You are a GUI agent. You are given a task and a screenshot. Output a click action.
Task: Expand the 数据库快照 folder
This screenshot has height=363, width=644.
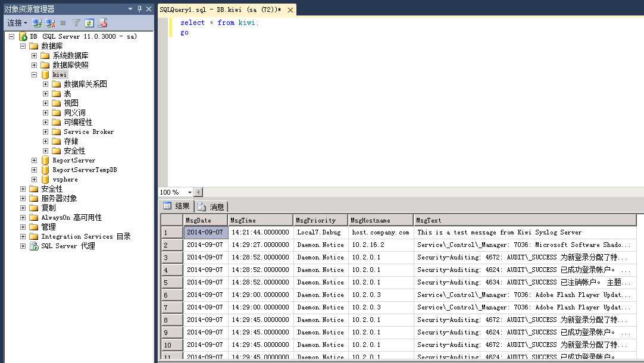click(x=34, y=65)
